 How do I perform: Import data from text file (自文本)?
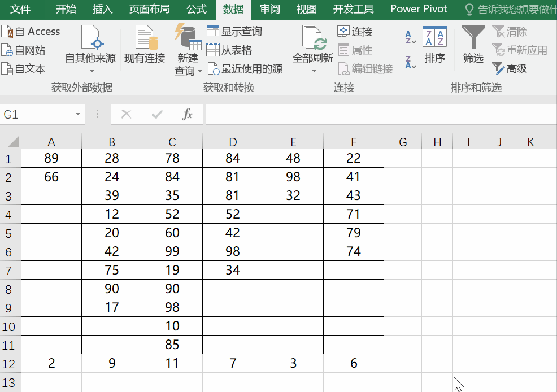coord(24,68)
